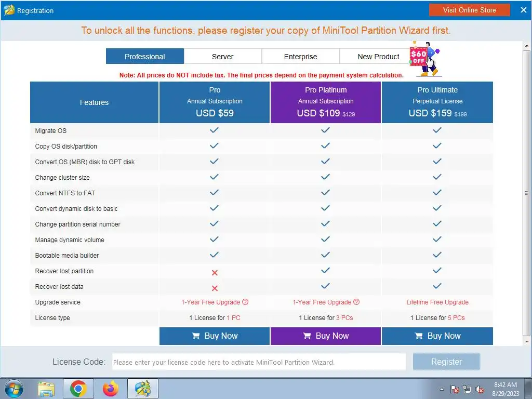Switch to the Server tab

222,57
